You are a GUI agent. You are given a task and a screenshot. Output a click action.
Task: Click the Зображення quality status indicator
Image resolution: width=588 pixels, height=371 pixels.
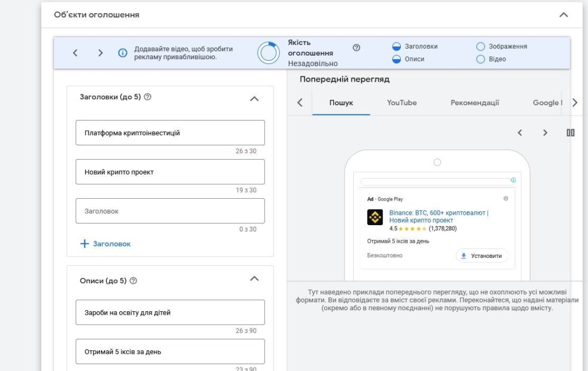coord(481,47)
